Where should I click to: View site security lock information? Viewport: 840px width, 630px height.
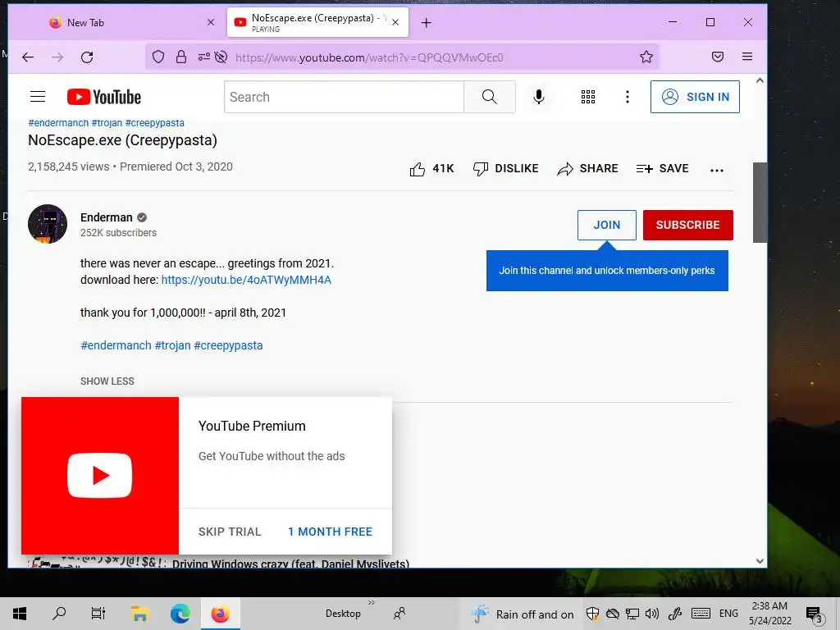point(181,57)
